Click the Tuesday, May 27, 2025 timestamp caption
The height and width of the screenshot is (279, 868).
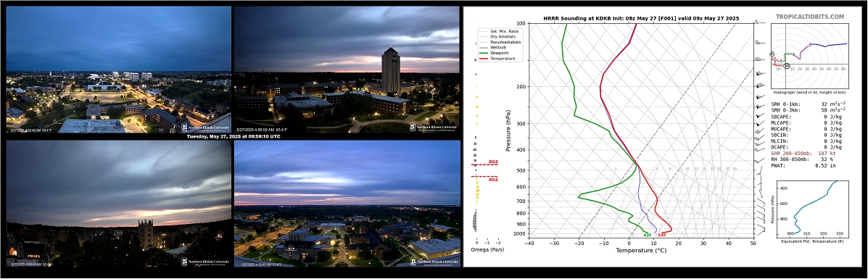coord(233,137)
